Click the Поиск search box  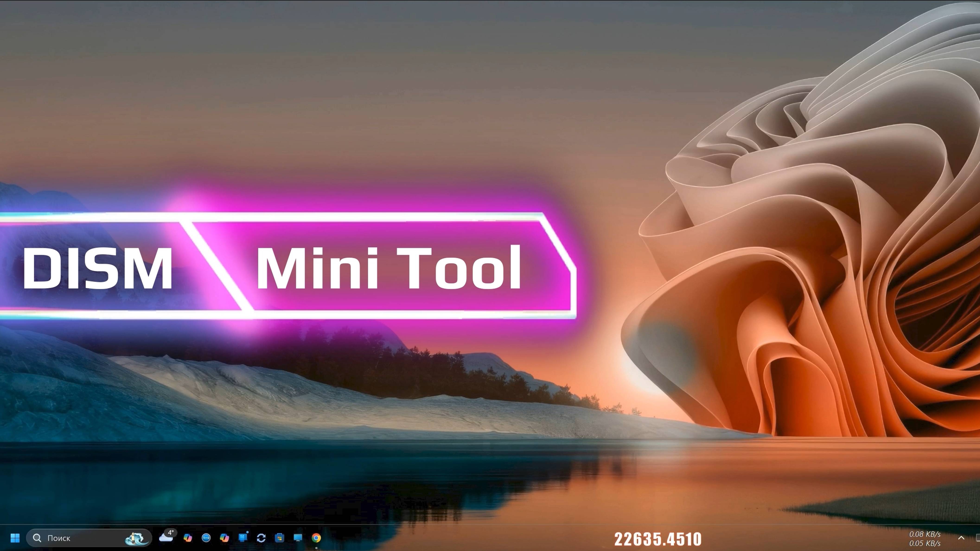(x=89, y=538)
